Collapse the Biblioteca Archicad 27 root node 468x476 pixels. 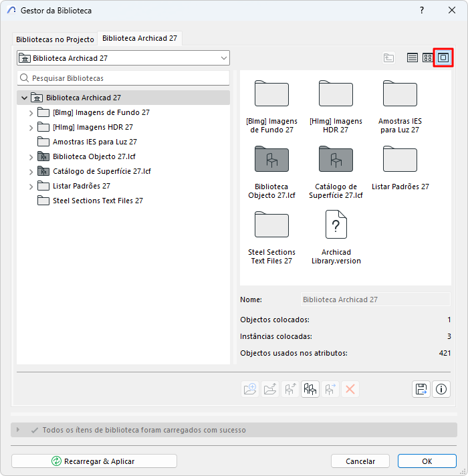pyautogui.click(x=24, y=98)
